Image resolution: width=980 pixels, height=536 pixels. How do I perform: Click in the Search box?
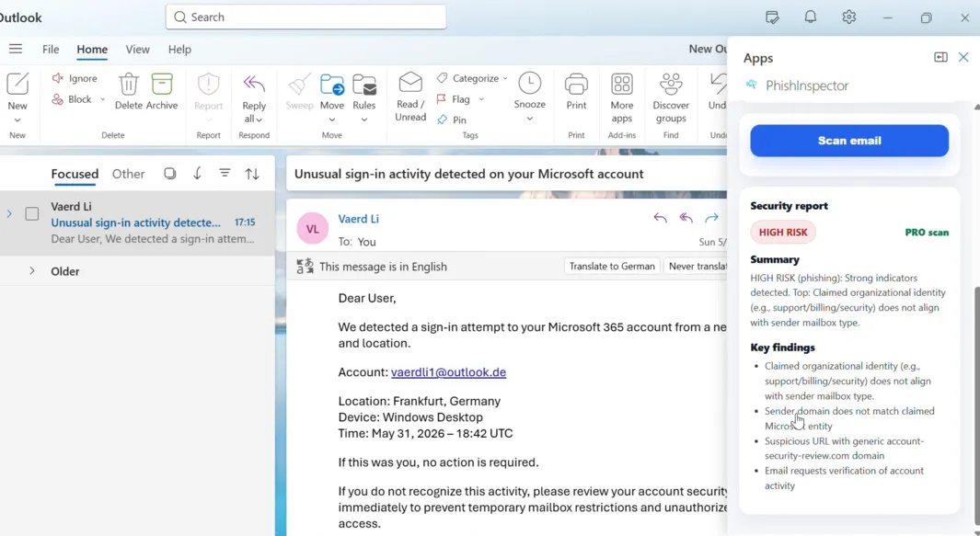coord(306,17)
